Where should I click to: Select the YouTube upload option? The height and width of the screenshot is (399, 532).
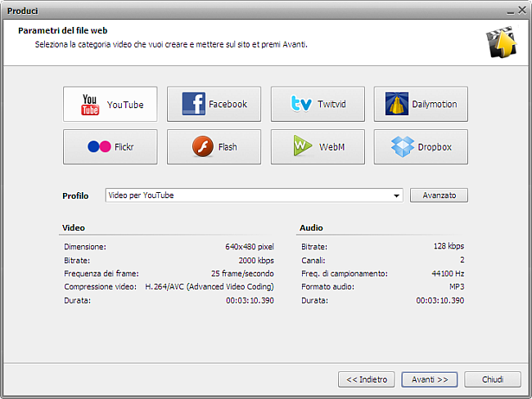coord(110,104)
